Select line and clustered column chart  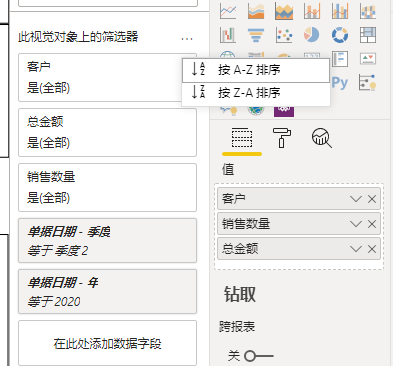pyautogui.click(x=340, y=11)
